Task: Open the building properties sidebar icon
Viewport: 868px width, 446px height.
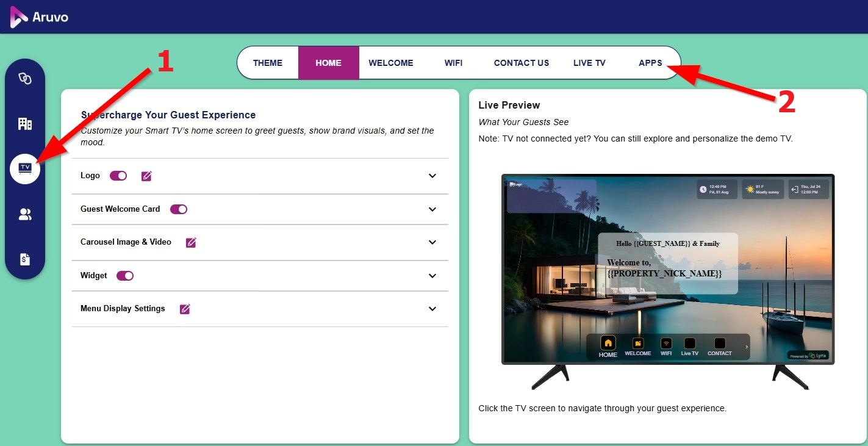Action: 25,124
